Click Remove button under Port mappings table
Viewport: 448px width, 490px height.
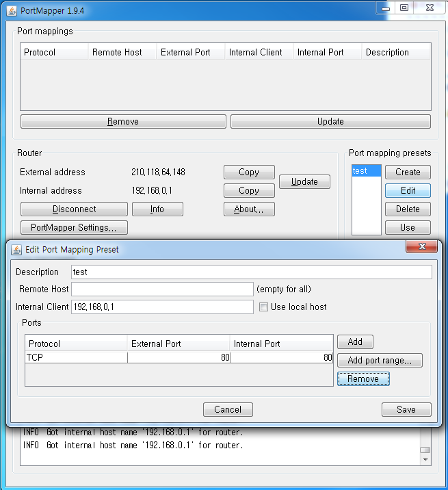(123, 121)
